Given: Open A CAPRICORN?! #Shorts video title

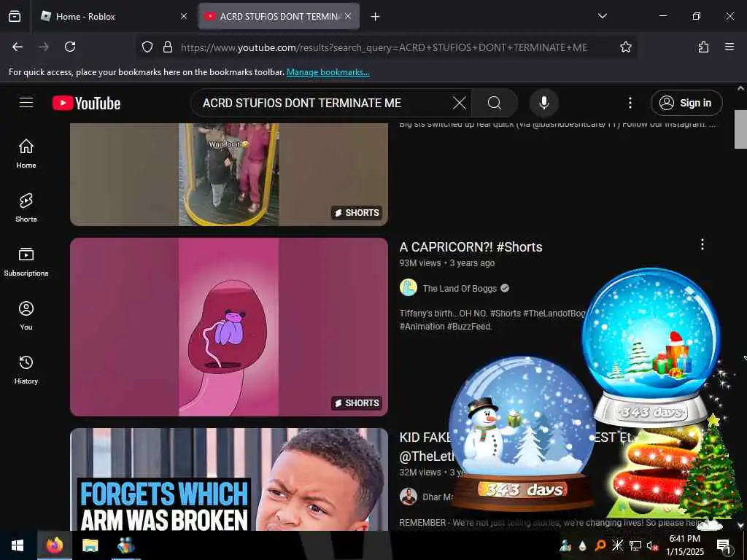Looking at the screenshot, I should tap(471, 247).
